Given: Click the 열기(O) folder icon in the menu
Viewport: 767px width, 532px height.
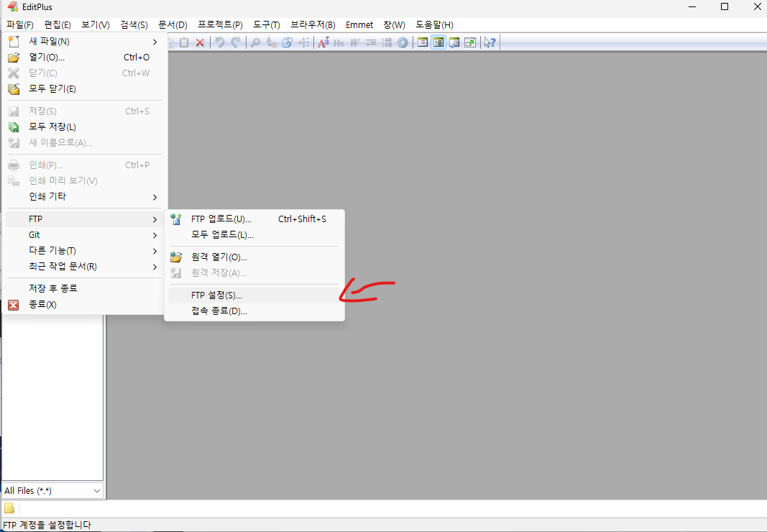Looking at the screenshot, I should point(14,58).
